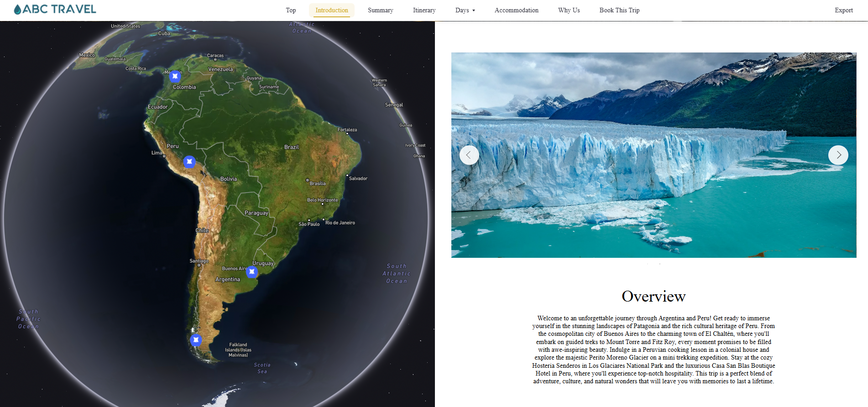Click the Ecuador label on the map
The width and height of the screenshot is (868, 407).
[x=158, y=107]
